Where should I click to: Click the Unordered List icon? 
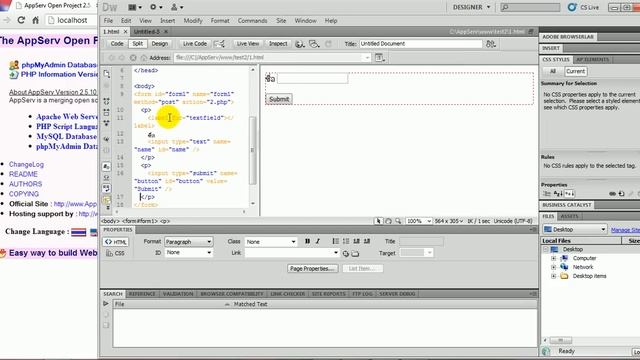336,241
